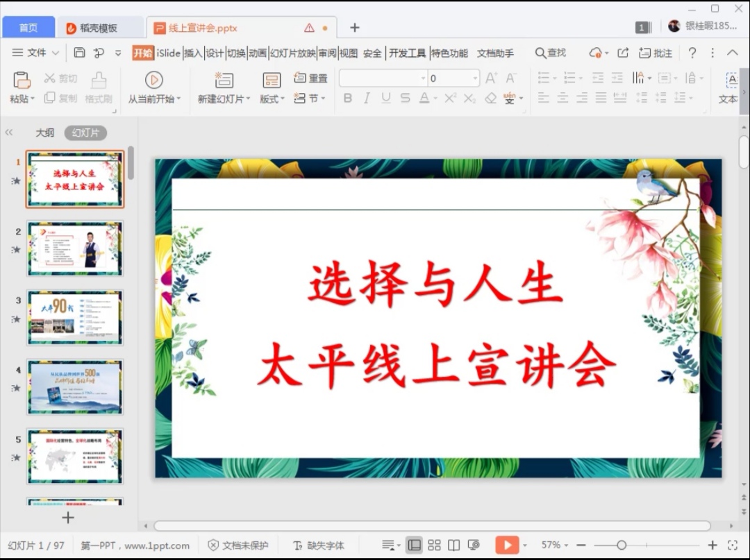
Task: Open the 57% zoom level dropdown
Action: [x=555, y=545]
